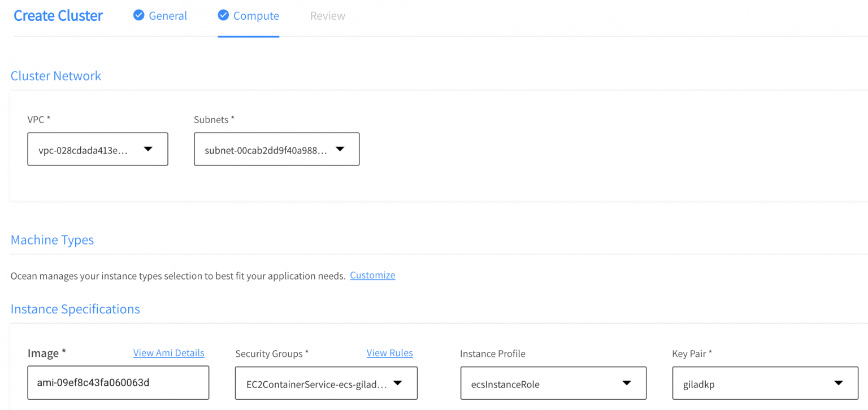The image size is (868, 410).
Task: Click the Subnets dropdown caret arrow
Action: point(340,149)
